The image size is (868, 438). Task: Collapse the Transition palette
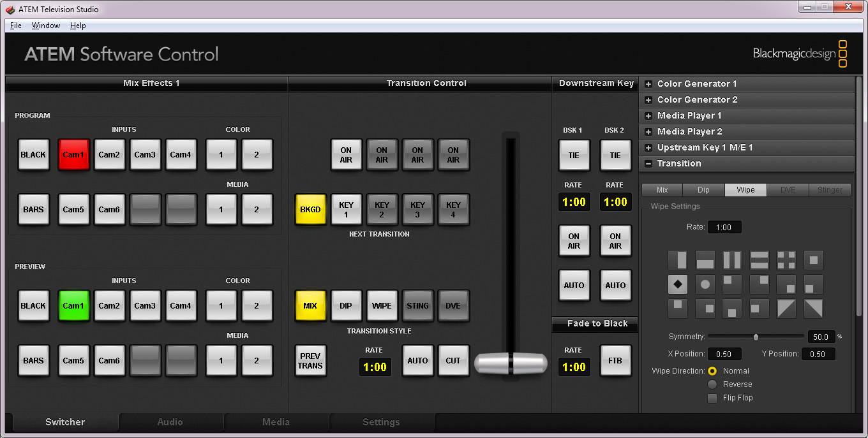tap(648, 163)
